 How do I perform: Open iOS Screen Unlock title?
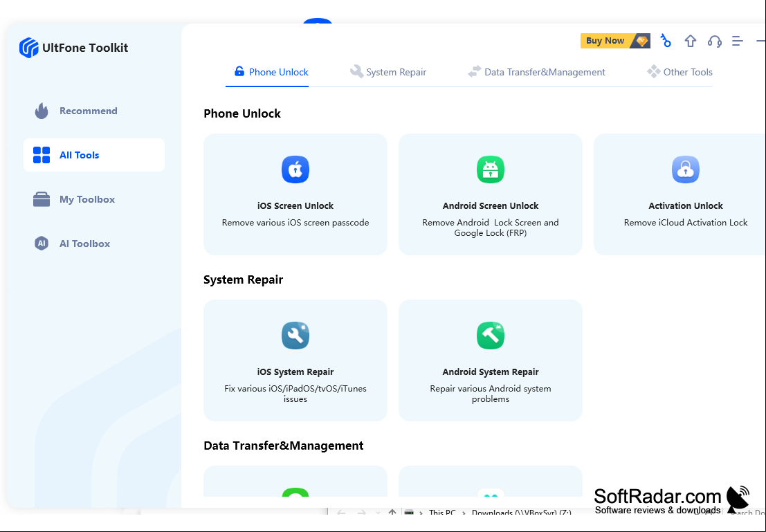(x=295, y=205)
